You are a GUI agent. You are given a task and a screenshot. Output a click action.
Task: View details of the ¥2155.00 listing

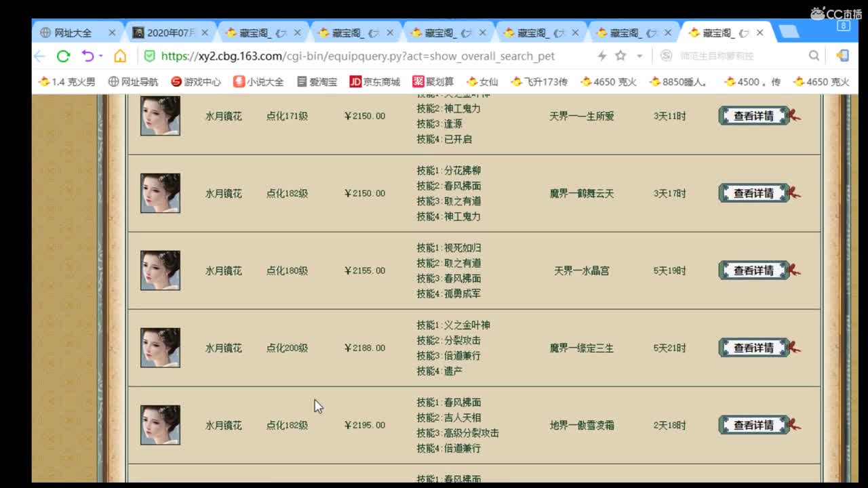click(754, 270)
